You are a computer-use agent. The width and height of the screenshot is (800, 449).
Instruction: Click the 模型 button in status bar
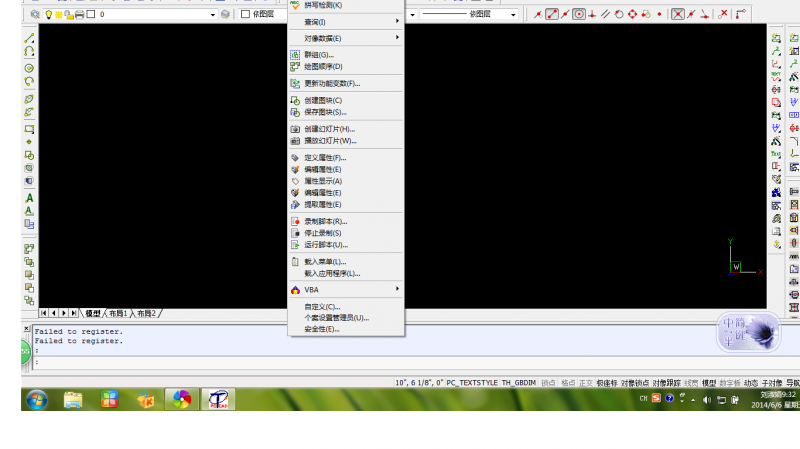(x=709, y=383)
